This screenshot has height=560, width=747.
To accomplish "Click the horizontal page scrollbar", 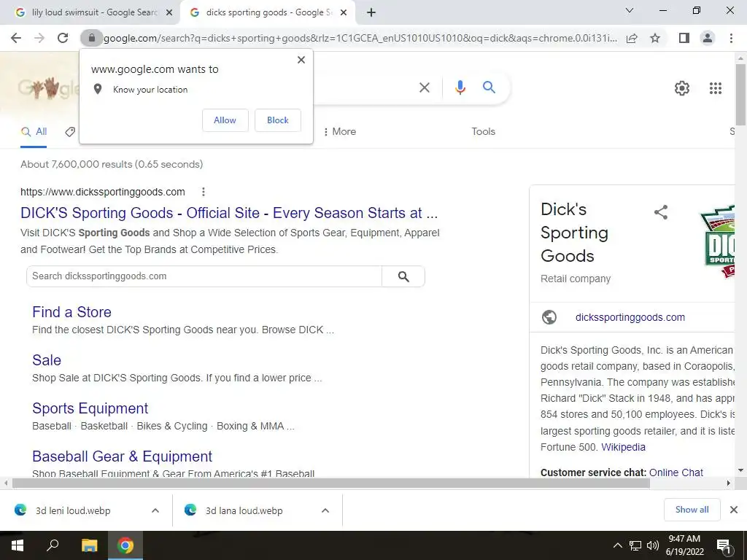I will [x=331, y=483].
